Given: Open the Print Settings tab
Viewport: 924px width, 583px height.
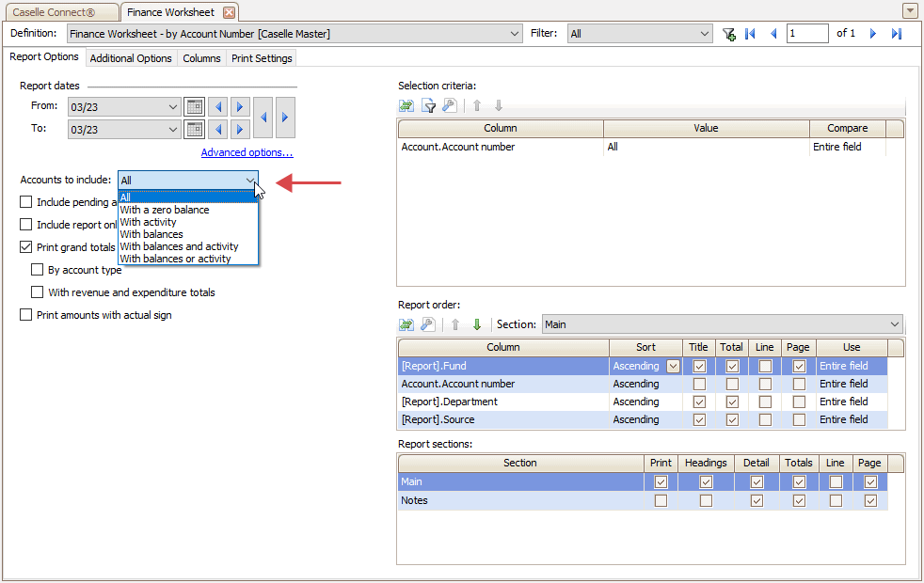Looking at the screenshot, I should point(262,58).
